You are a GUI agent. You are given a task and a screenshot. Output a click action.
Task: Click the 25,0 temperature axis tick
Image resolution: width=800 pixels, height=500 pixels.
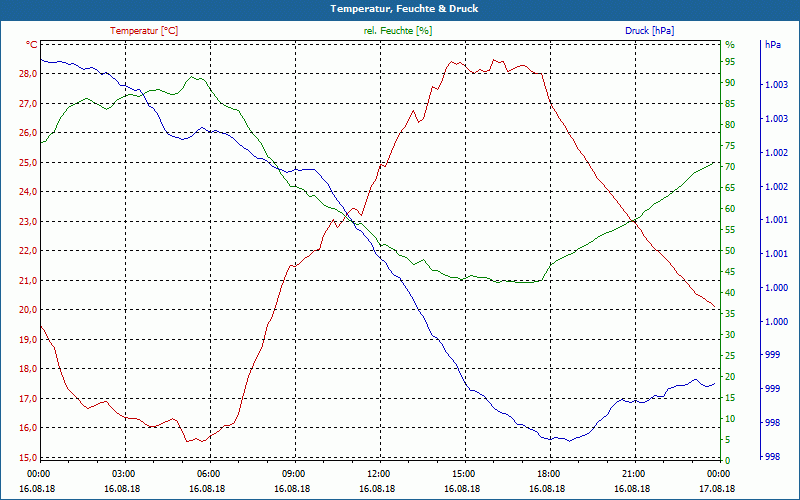[x=28, y=162]
